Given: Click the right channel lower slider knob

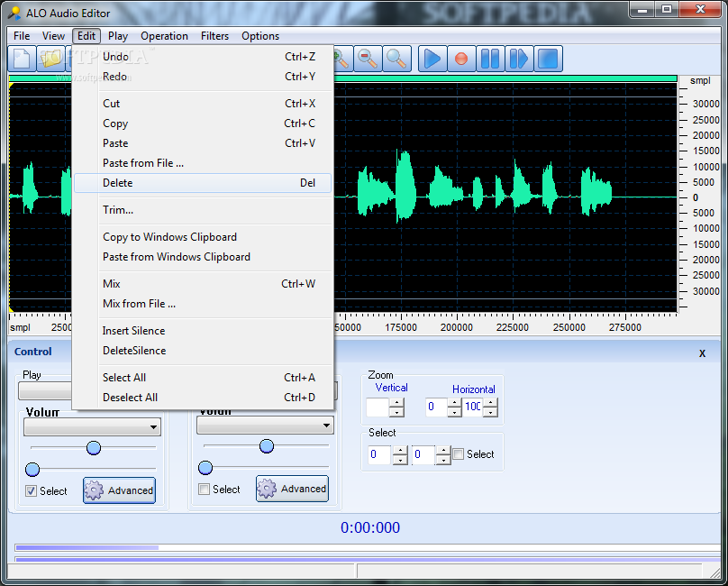Looking at the screenshot, I should click(x=205, y=468).
